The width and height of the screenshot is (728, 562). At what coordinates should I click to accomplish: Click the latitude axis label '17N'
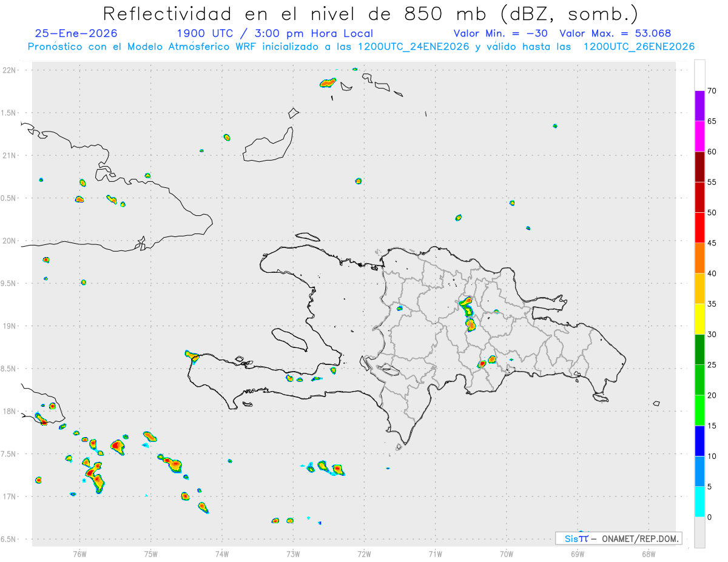tap(10, 497)
